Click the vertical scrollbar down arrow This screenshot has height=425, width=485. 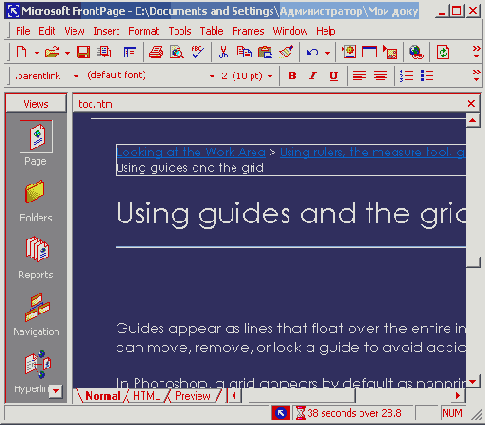473,381
